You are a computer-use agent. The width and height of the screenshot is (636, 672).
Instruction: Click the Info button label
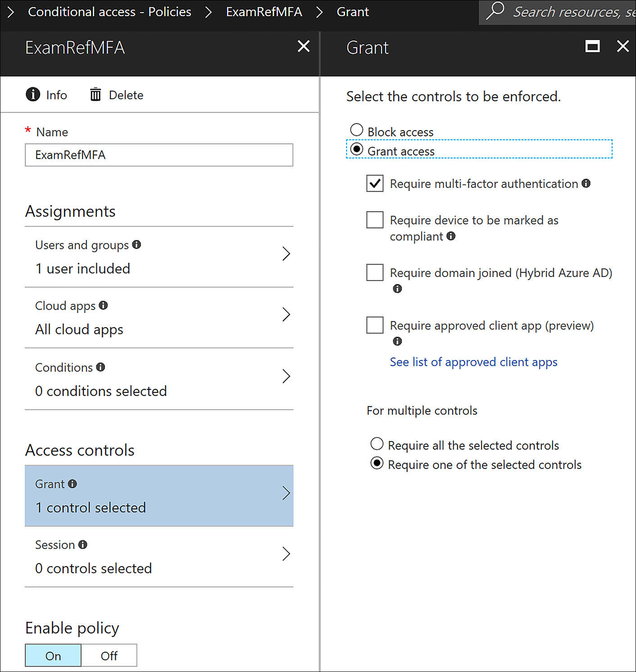(x=56, y=95)
